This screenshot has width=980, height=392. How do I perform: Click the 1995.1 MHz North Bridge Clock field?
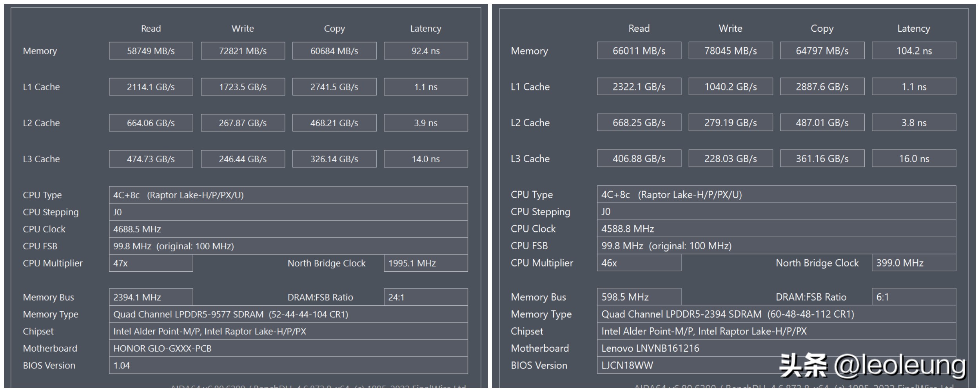426,263
